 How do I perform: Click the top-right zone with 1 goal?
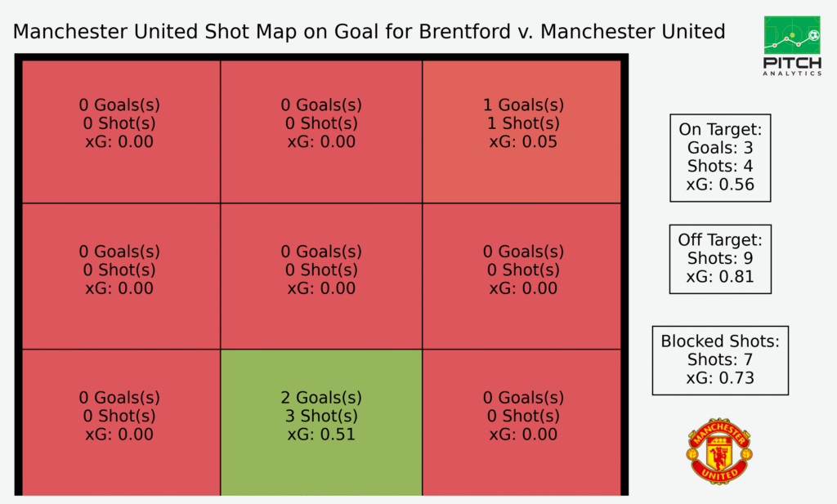pos(521,132)
